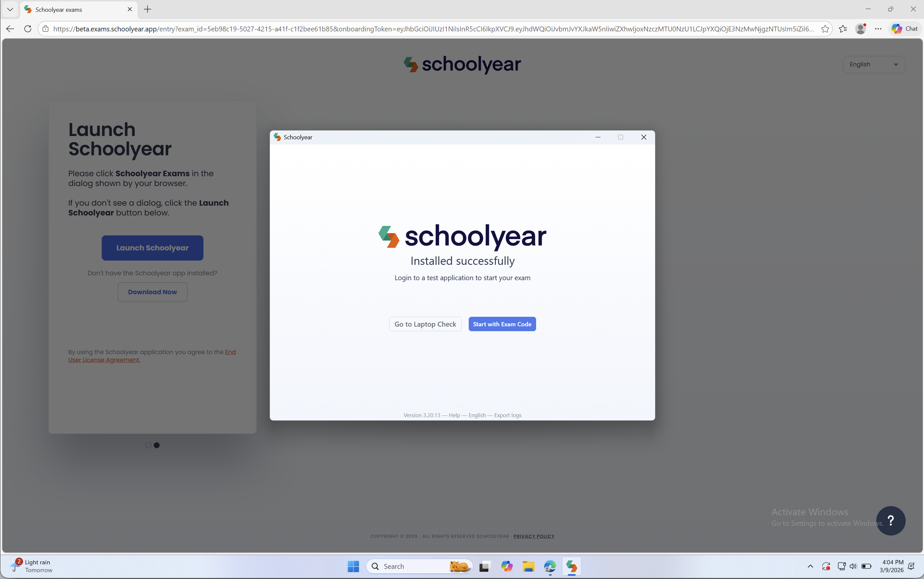View site information lock icon
This screenshot has width=924, height=579.
[x=45, y=29]
